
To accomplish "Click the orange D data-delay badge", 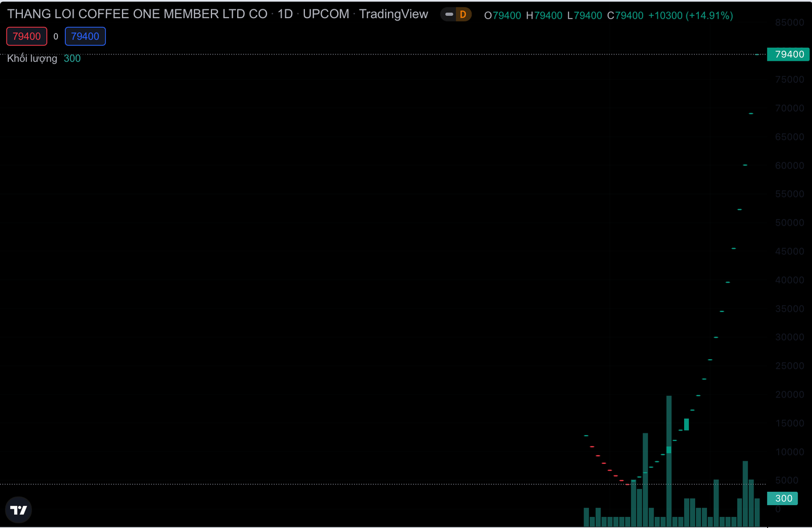I will point(463,15).
